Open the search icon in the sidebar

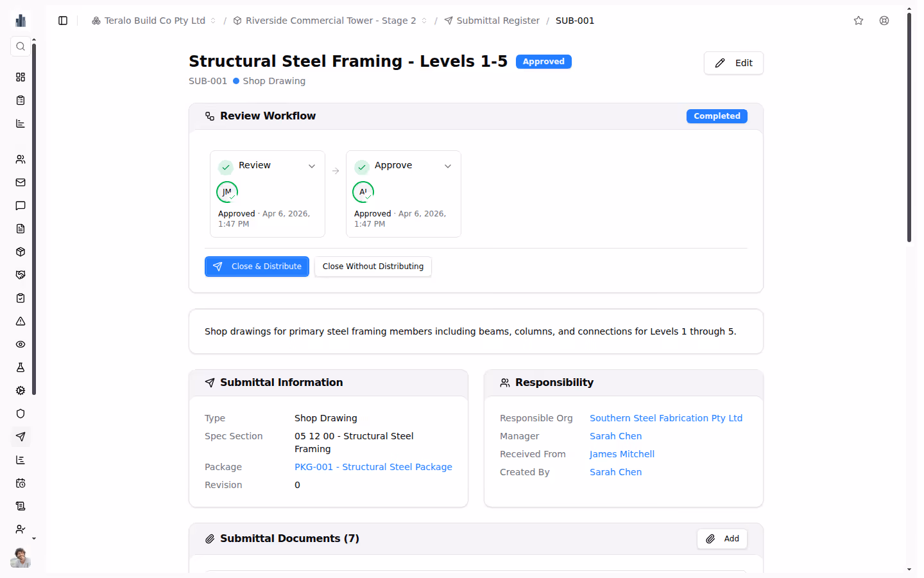tap(21, 46)
